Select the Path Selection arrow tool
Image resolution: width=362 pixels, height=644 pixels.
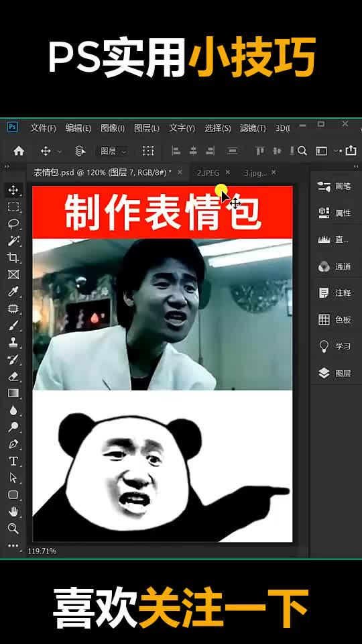point(13,478)
